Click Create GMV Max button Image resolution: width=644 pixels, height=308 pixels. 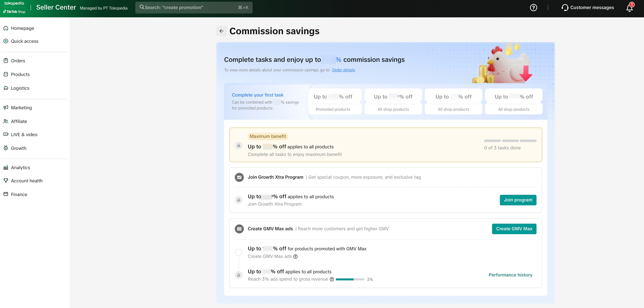(514, 229)
